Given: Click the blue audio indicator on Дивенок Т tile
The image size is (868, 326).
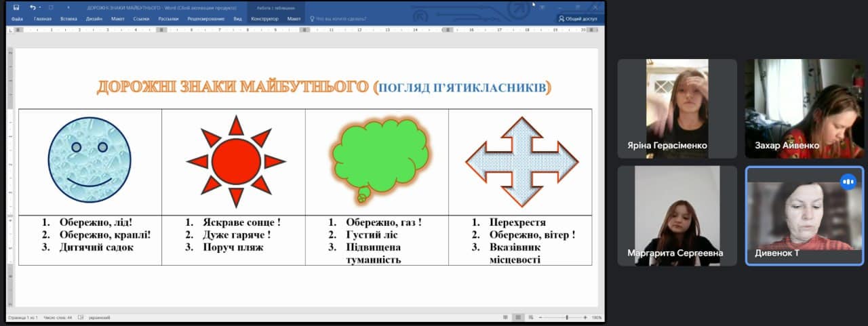Looking at the screenshot, I should (x=848, y=182).
